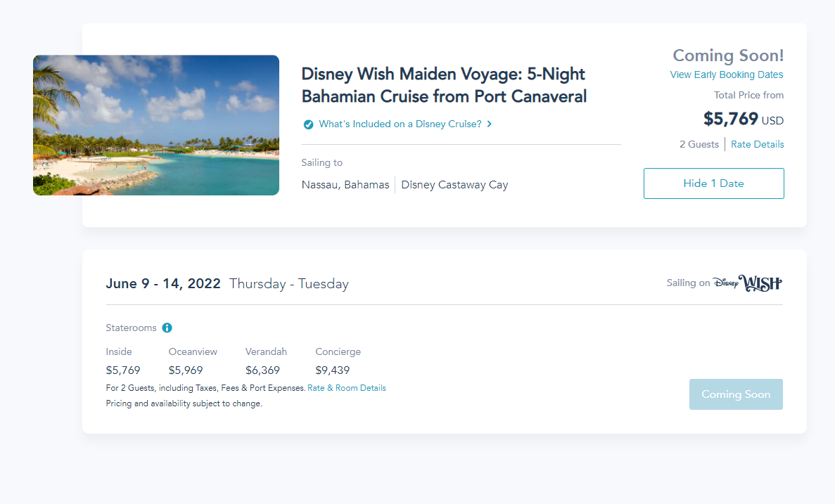
Task: Open Rate & Room Details link
Action: 347,388
